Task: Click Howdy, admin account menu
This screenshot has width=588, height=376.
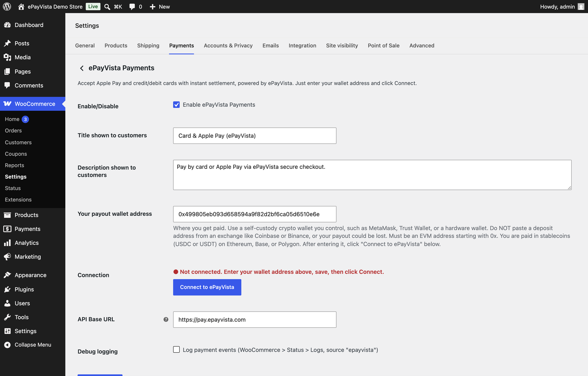Action: click(x=562, y=7)
